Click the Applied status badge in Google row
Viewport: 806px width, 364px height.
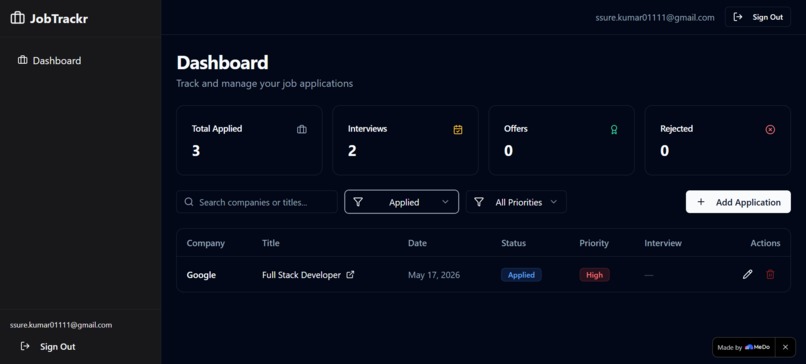point(521,275)
